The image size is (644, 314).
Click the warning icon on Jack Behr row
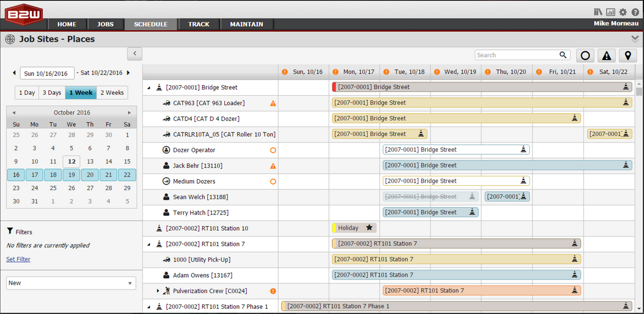273,166
